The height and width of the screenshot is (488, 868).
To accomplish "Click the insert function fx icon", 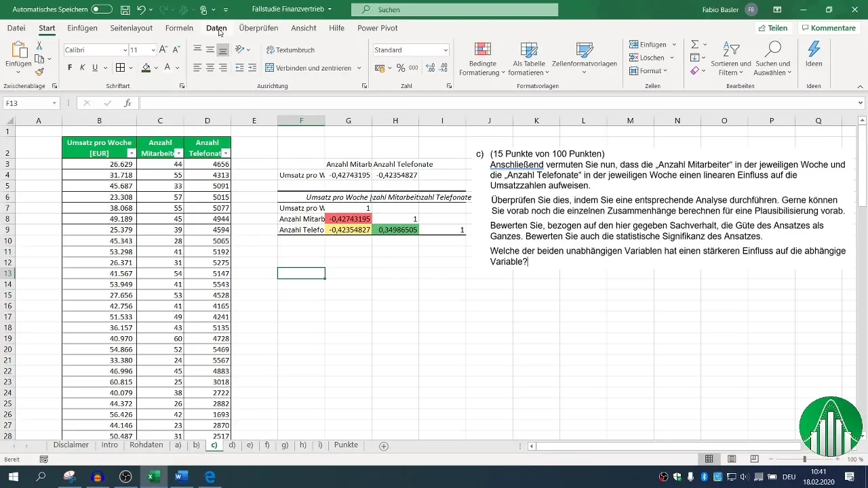I will pos(127,103).
